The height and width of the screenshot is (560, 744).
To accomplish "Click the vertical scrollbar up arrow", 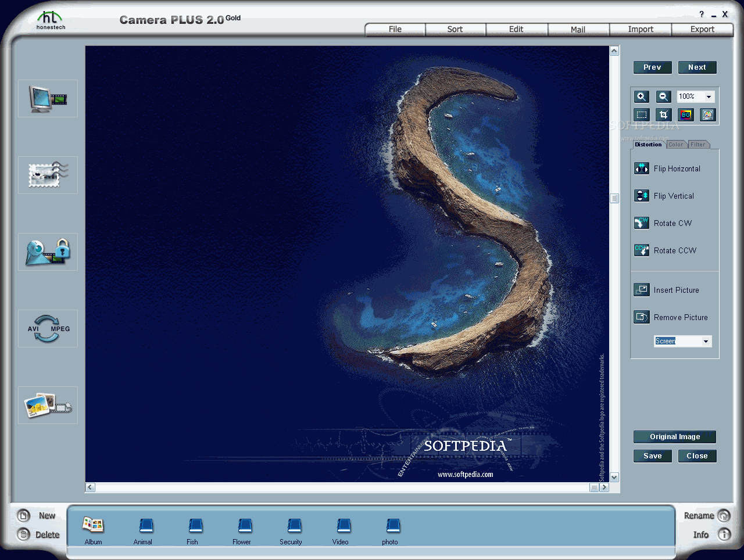I will [x=614, y=51].
